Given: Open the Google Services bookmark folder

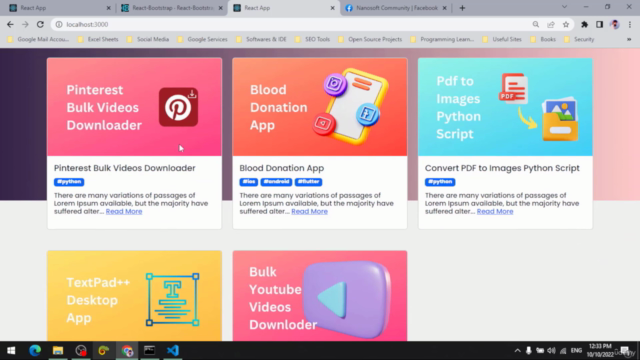Looking at the screenshot, I should click(202, 39).
